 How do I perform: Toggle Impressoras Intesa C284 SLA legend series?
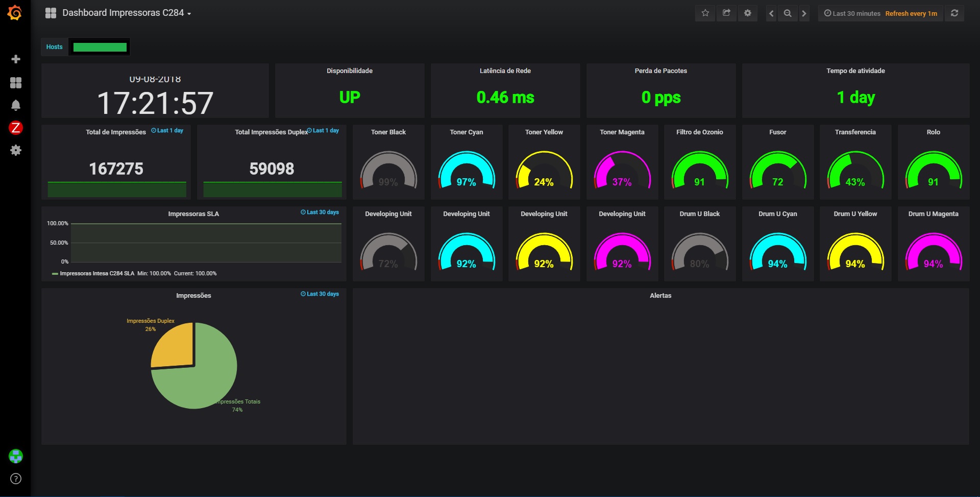[x=97, y=274]
